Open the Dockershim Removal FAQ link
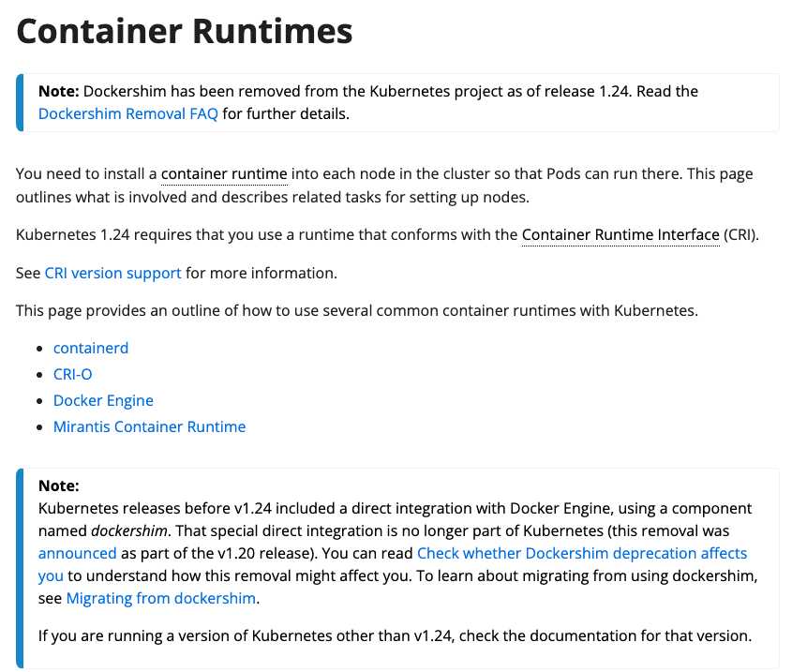 click(128, 114)
